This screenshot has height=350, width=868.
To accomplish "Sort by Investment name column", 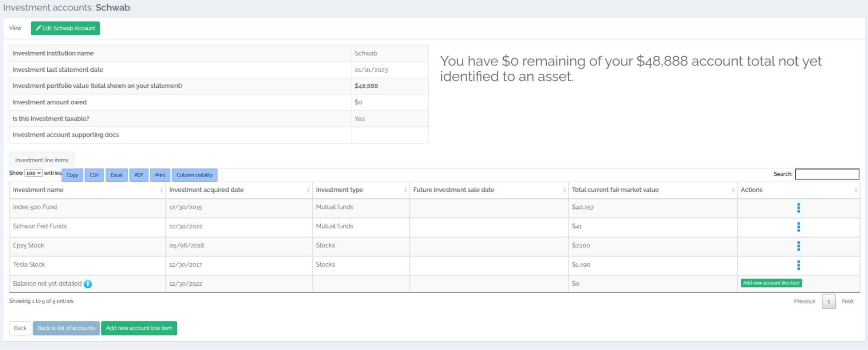I will tap(87, 190).
